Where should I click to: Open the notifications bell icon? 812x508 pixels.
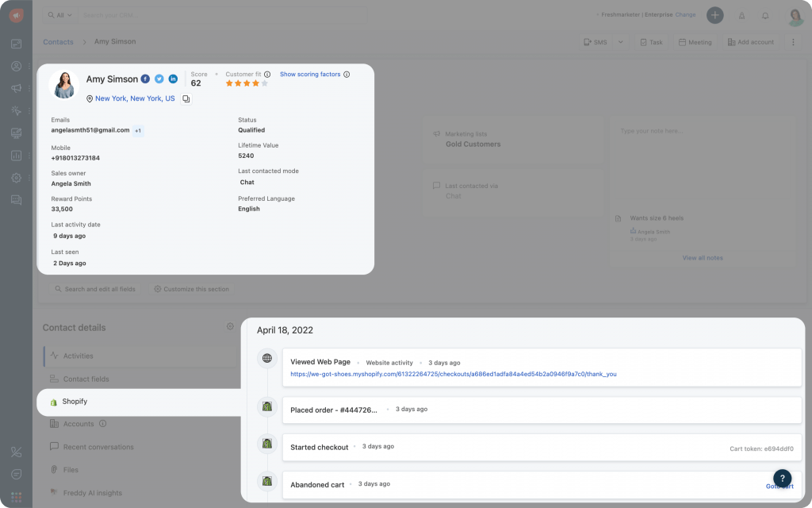pos(765,15)
